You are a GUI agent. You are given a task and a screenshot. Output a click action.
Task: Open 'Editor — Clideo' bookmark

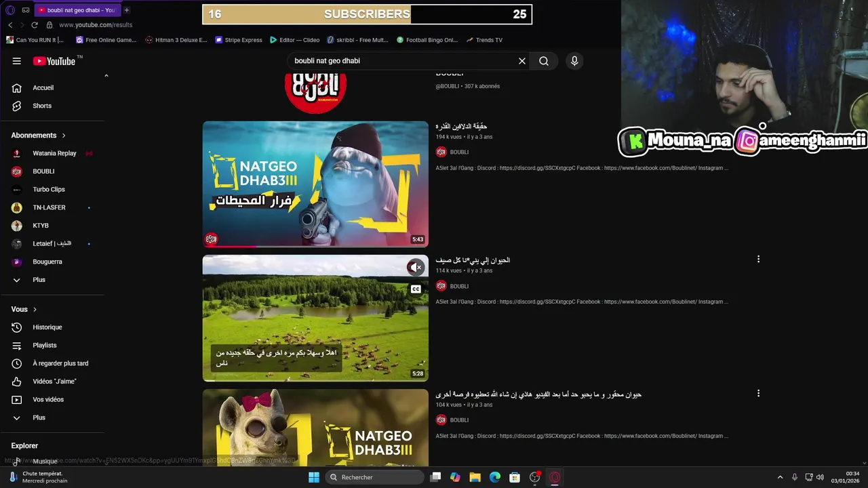point(295,40)
